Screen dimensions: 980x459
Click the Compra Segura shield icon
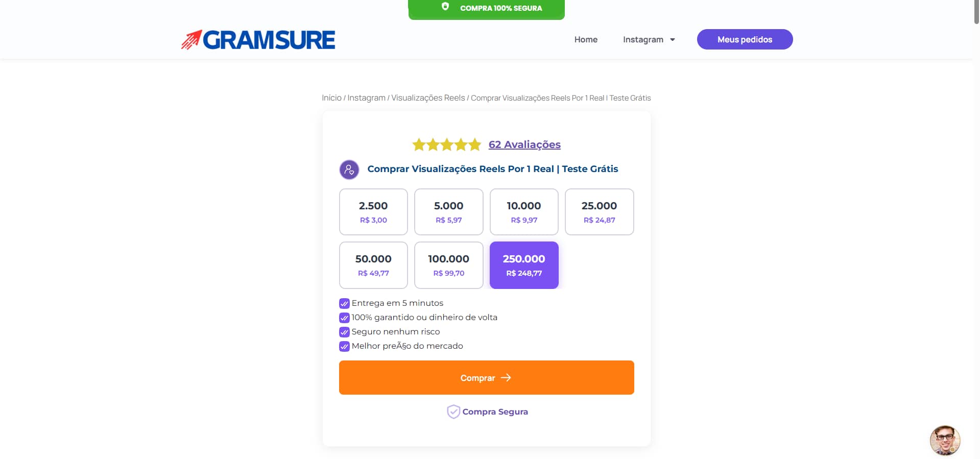453,411
